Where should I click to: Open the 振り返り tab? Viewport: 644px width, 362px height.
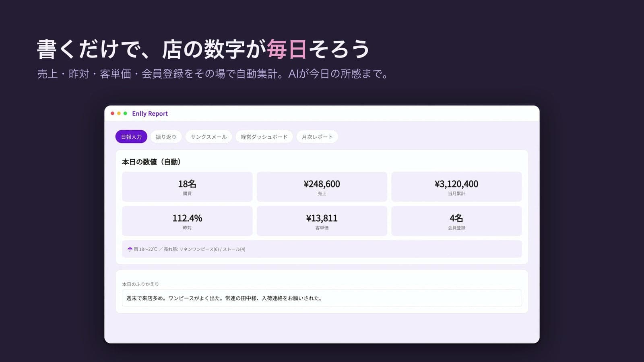point(166,137)
